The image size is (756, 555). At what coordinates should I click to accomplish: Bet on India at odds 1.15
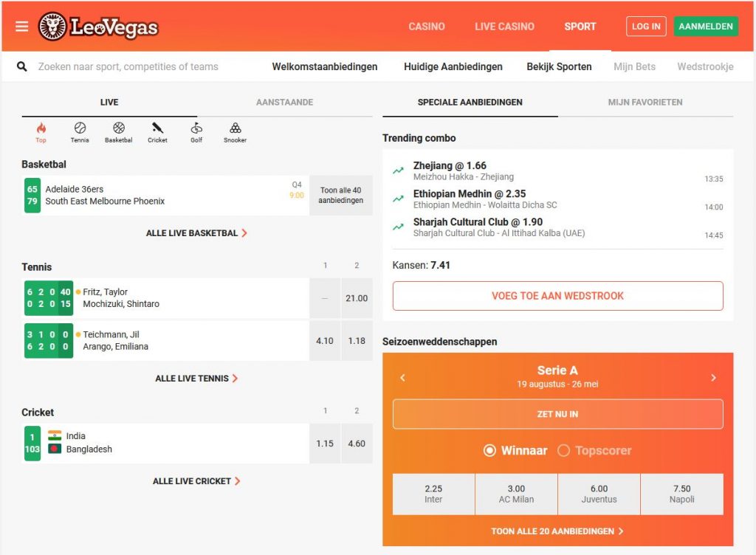[325, 444]
